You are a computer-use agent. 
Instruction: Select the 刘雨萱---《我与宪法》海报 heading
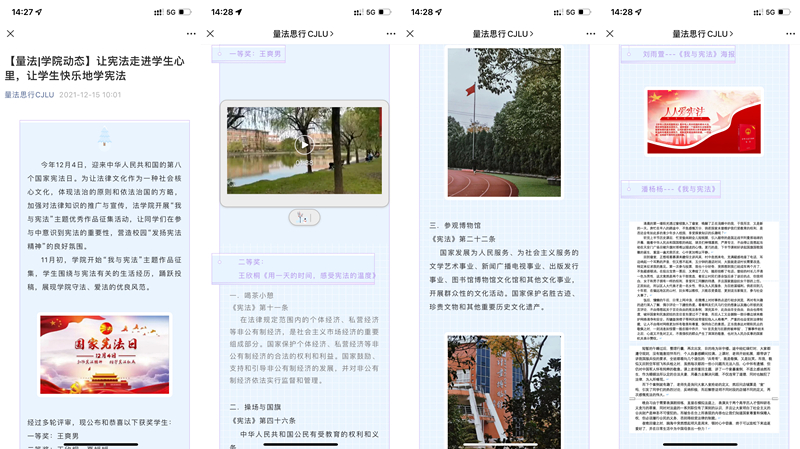tap(689, 54)
